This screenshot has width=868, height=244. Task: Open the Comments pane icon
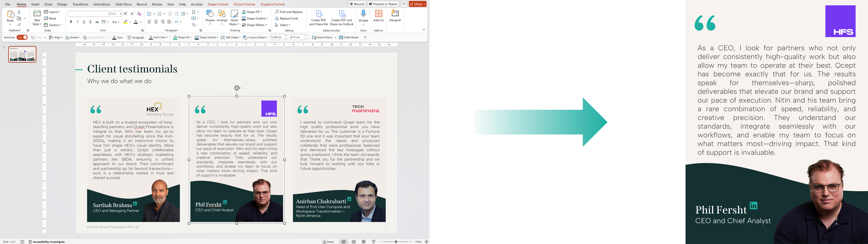404,4
